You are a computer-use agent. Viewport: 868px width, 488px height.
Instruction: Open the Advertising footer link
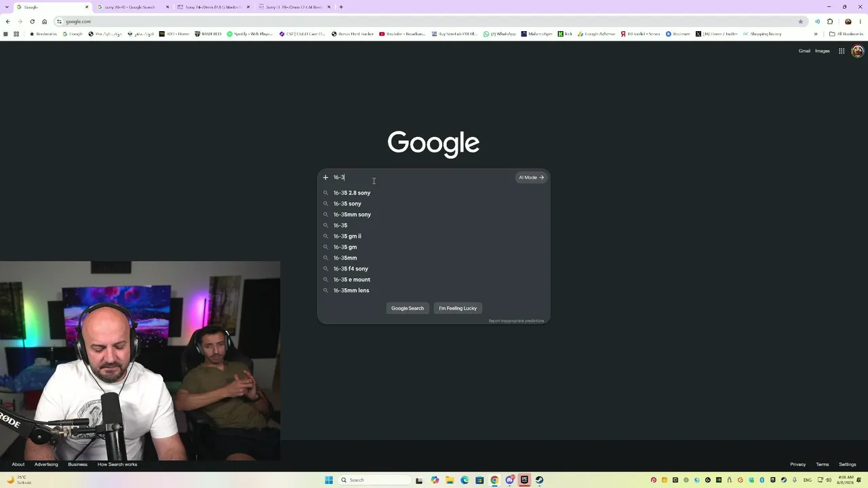46,464
